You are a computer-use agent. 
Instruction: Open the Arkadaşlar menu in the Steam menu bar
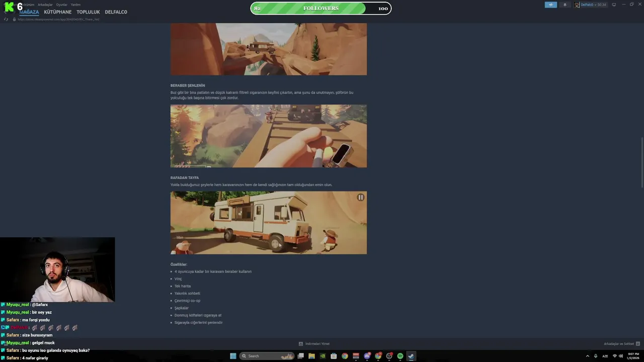click(45, 5)
